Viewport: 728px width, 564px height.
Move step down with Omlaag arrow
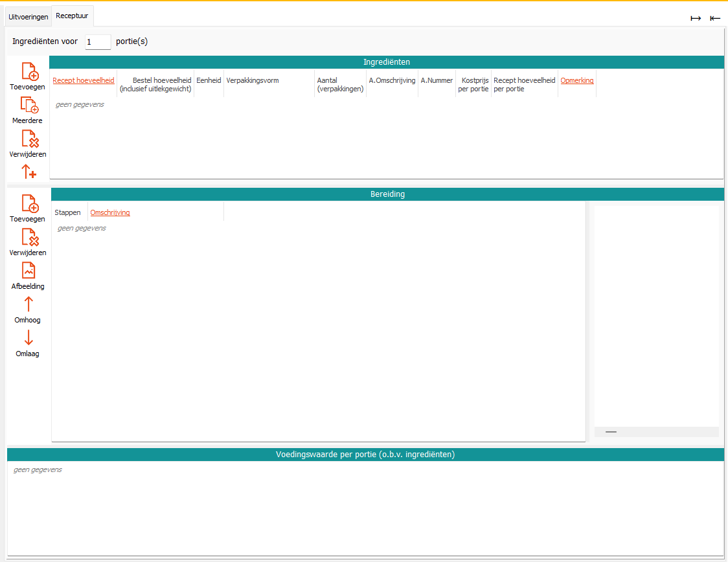tap(28, 338)
